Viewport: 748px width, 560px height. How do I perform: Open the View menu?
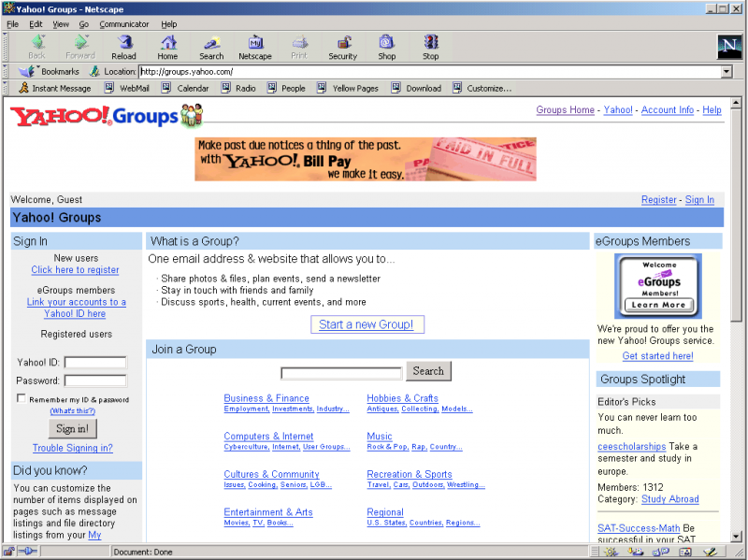click(x=61, y=24)
